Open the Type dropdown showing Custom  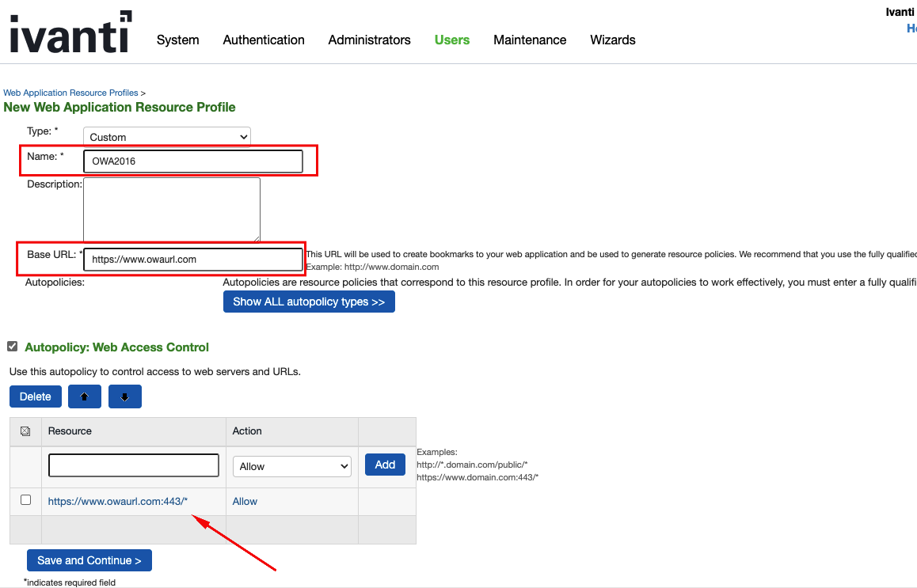click(x=166, y=136)
